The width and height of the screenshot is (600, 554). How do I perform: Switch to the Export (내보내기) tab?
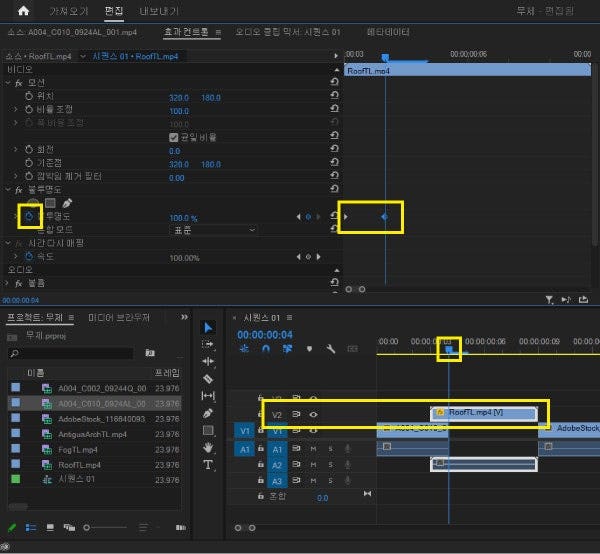coord(157,13)
